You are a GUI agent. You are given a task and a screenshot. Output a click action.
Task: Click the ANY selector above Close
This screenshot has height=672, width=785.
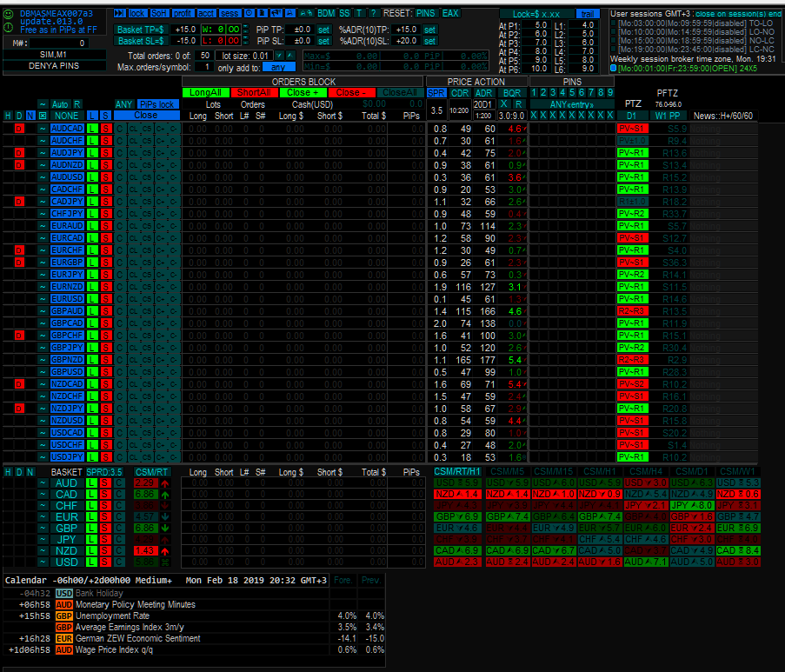click(x=123, y=104)
